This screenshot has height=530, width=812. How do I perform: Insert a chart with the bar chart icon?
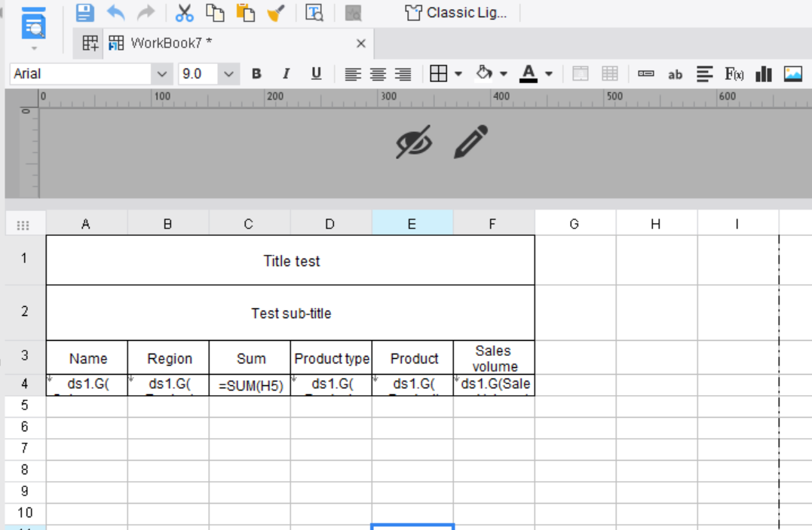tap(763, 74)
